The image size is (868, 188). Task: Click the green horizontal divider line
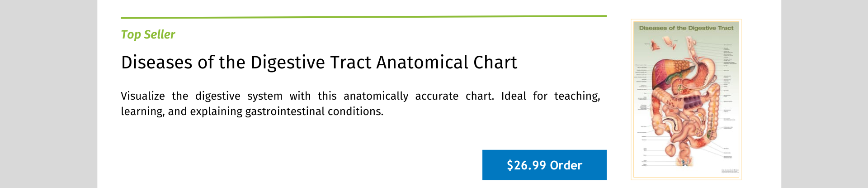point(363,17)
